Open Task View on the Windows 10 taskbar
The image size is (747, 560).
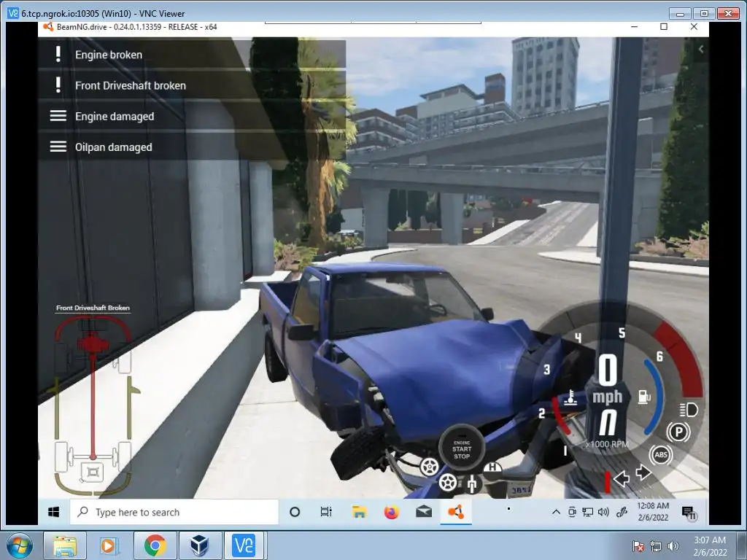326,512
